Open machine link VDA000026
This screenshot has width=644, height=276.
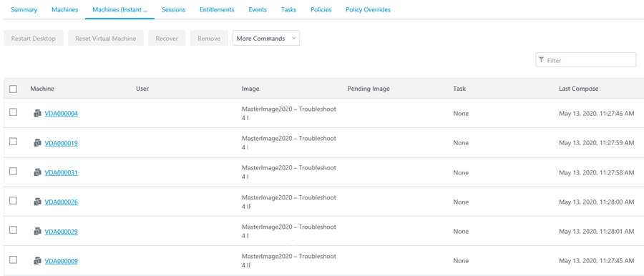click(62, 202)
